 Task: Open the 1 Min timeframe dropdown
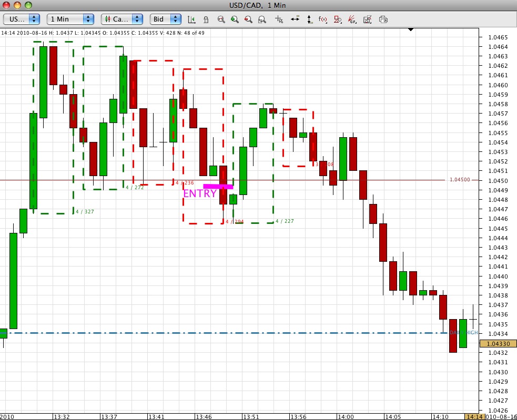pos(70,19)
